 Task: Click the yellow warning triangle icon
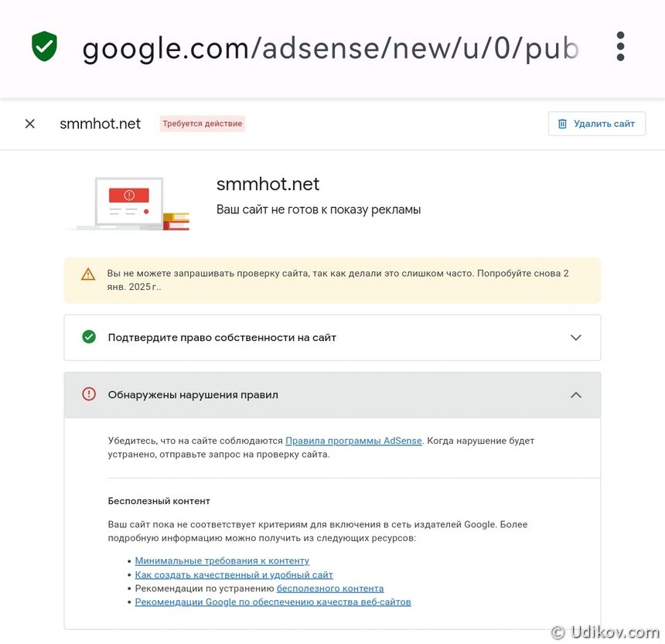(x=88, y=274)
